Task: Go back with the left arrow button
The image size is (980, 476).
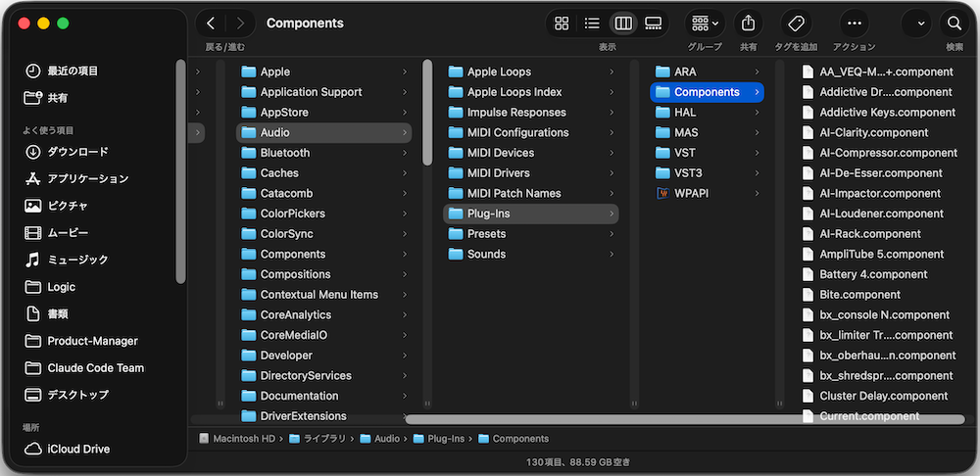Action: coord(211,24)
